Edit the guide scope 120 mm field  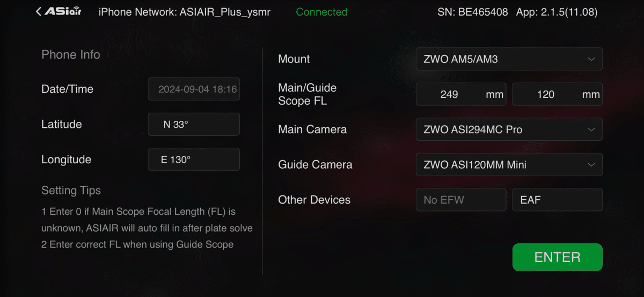[558, 95]
